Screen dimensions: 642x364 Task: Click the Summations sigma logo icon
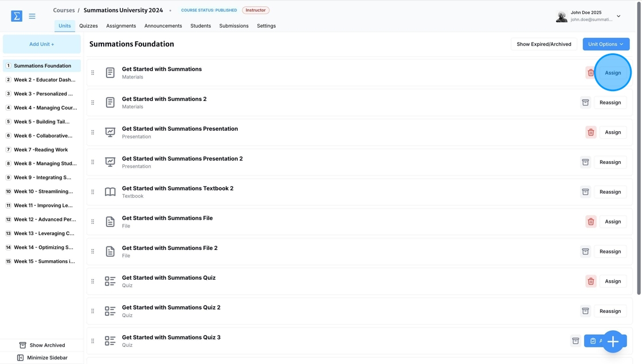click(x=17, y=16)
